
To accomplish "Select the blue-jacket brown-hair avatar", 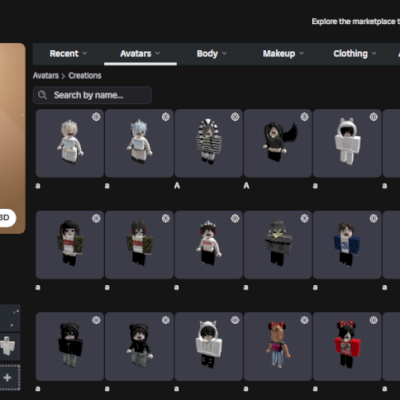I will click(347, 245).
